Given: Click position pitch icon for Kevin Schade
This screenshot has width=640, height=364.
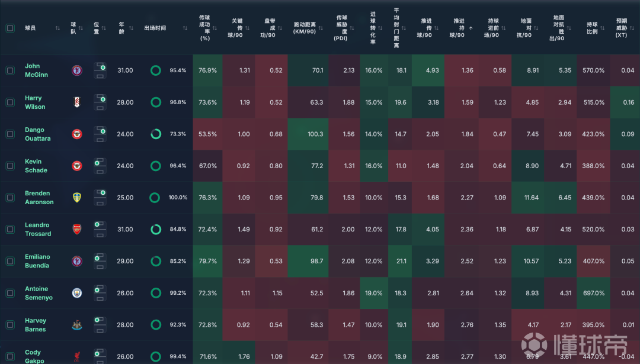Looking at the screenshot, I should pyautogui.click(x=100, y=166).
